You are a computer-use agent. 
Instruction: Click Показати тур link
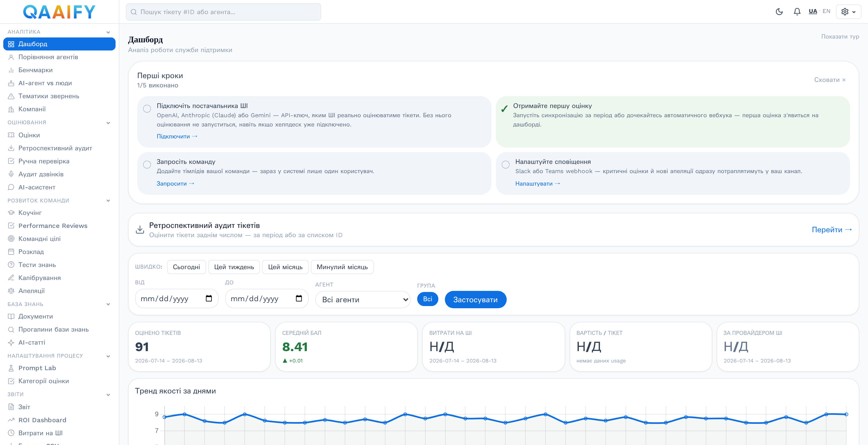[840, 36]
